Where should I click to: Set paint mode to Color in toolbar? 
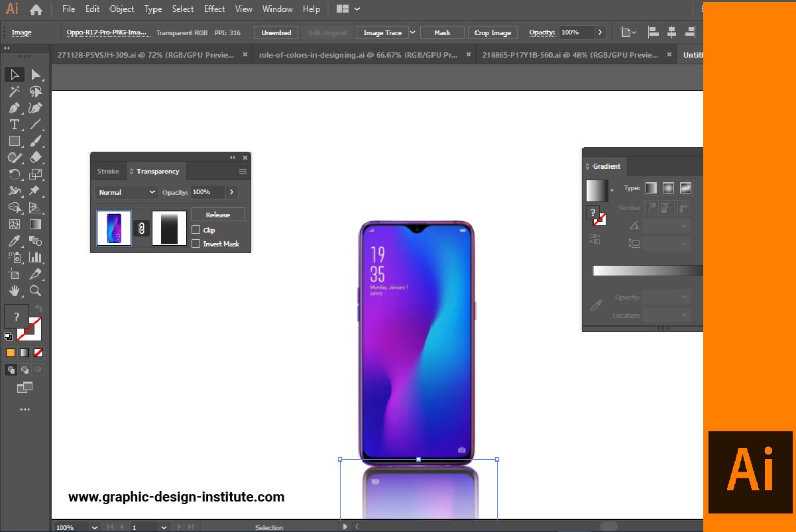tap(11, 352)
